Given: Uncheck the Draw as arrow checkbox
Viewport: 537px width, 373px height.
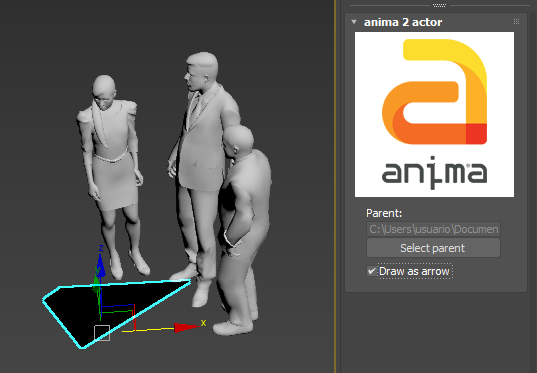Looking at the screenshot, I should (x=372, y=271).
